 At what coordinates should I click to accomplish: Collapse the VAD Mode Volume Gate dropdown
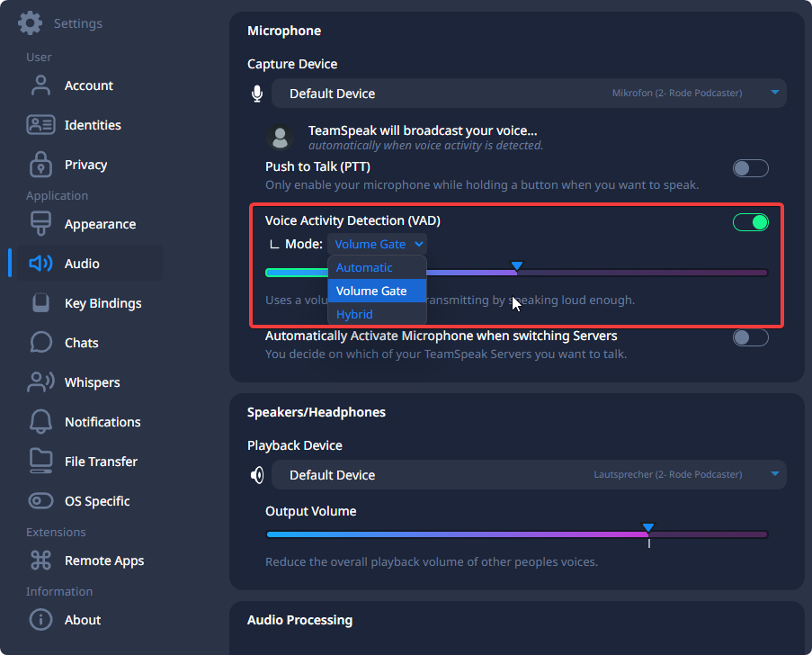[x=378, y=244]
